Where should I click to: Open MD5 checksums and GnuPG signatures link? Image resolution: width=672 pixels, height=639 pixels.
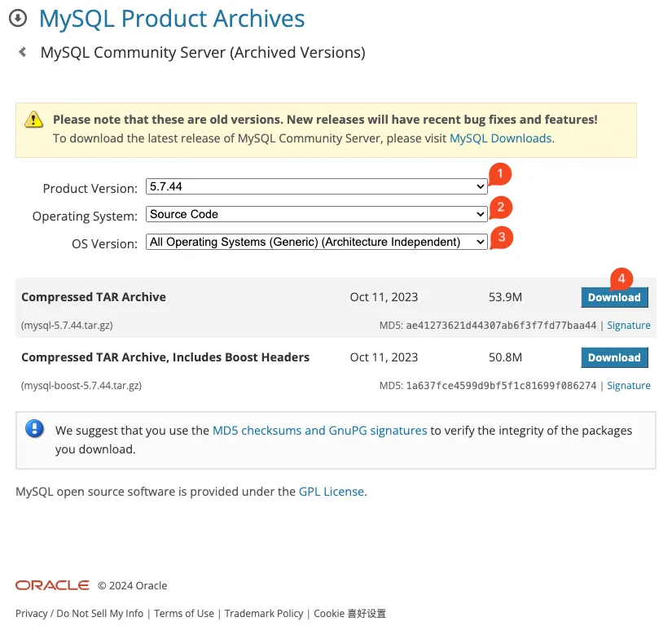pyautogui.click(x=320, y=431)
